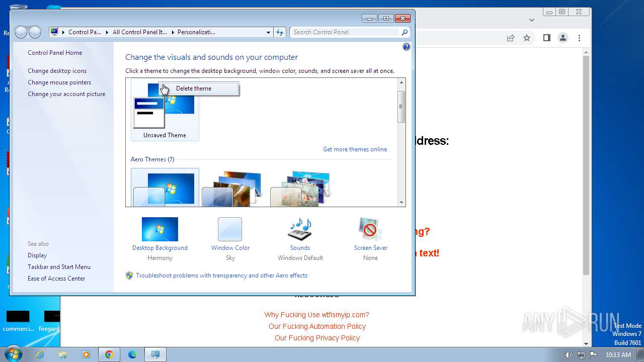Click the Back navigation arrow in Control Panel
Viewport: 644px width, 362px height.
click(21, 32)
